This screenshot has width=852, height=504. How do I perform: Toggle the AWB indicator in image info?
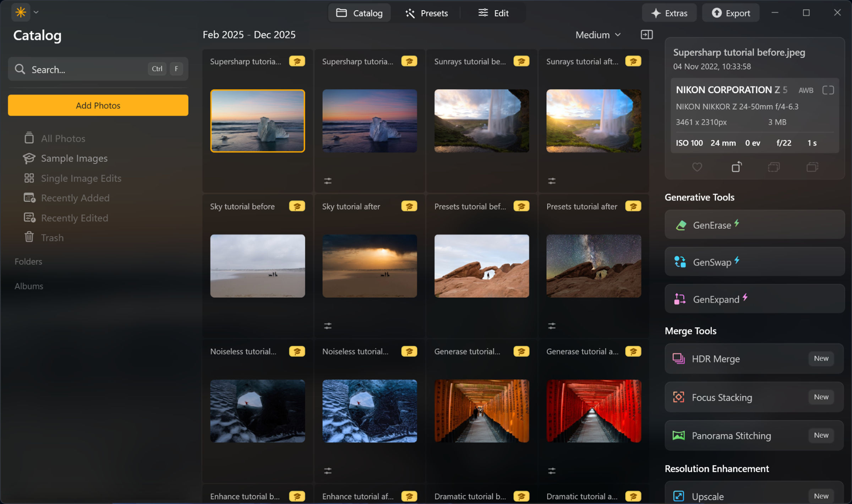[x=805, y=90]
